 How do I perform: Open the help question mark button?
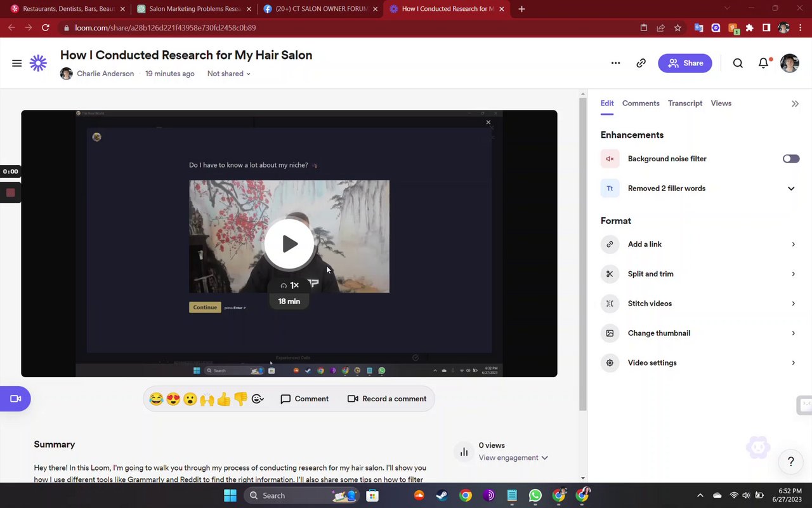[790, 462]
